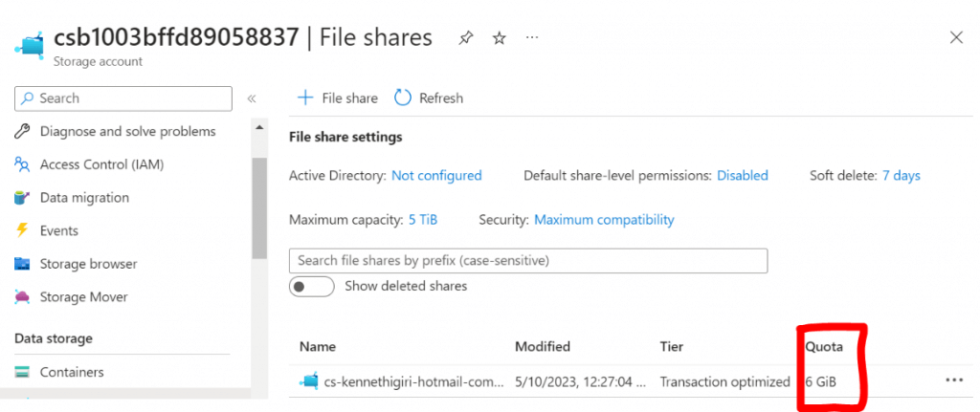Refresh the file shares list
This screenshot has width=980, height=412.
429,98
